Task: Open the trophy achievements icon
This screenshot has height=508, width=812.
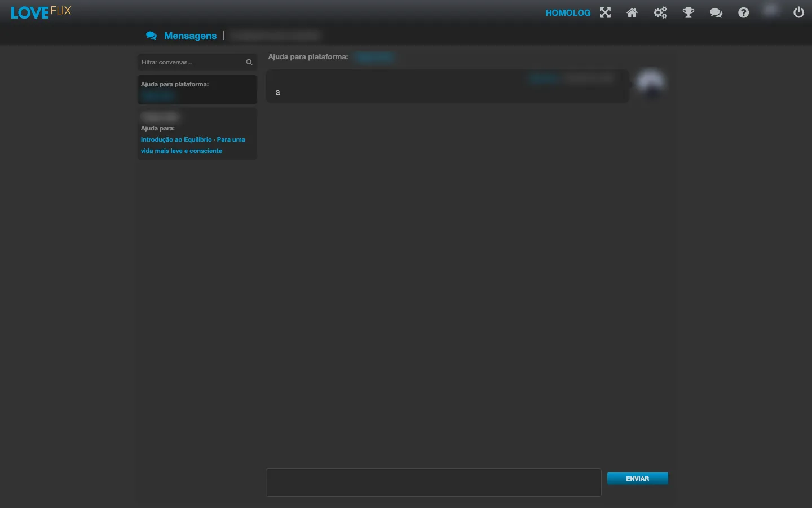Action: pos(689,12)
